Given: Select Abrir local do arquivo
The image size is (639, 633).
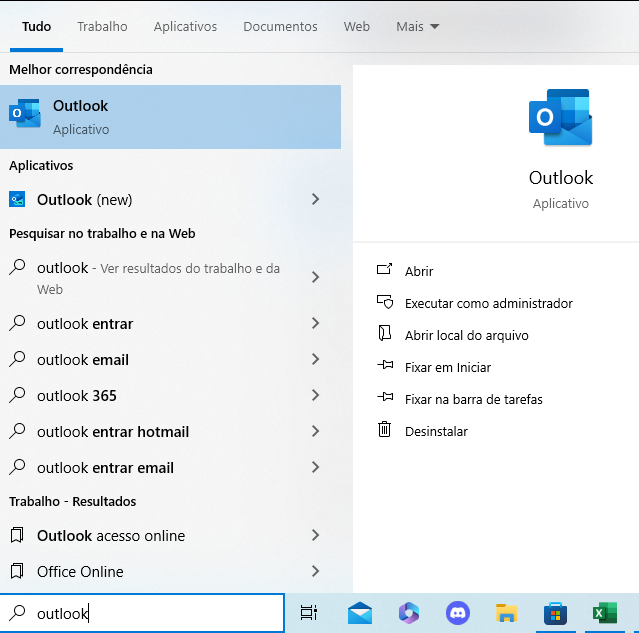Looking at the screenshot, I should point(467,335).
